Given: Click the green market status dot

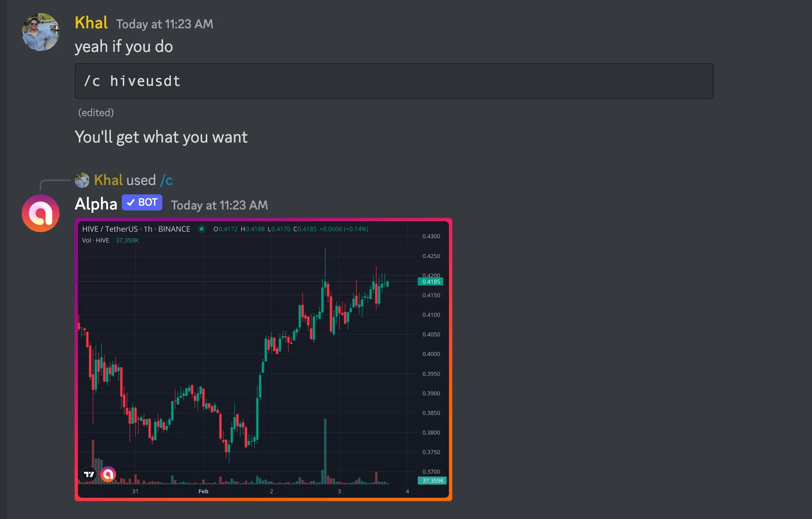Looking at the screenshot, I should (x=202, y=229).
